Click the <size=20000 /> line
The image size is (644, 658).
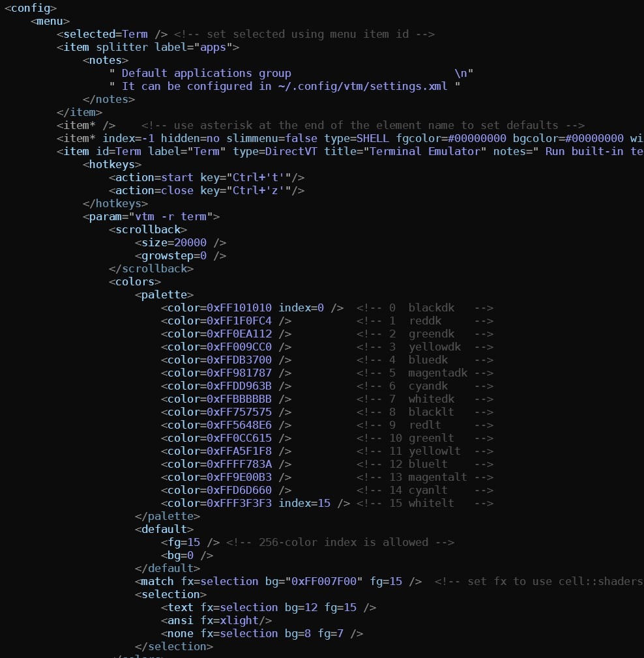(181, 242)
